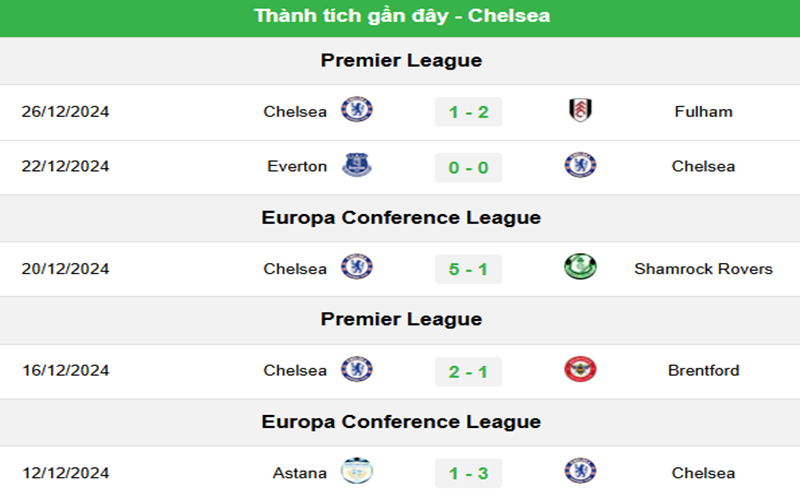The height and width of the screenshot is (500, 800).
Task: Click the Brentford club crest icon
Action: point(580,370)
